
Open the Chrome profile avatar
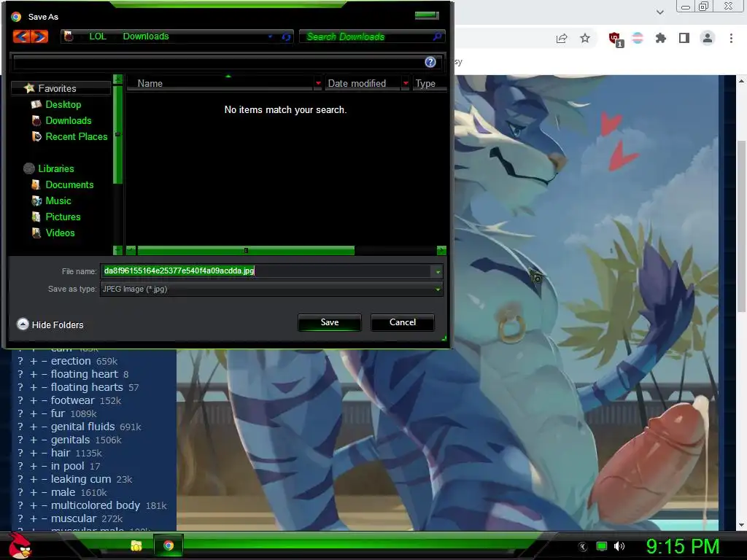click(x=708, y=39)
